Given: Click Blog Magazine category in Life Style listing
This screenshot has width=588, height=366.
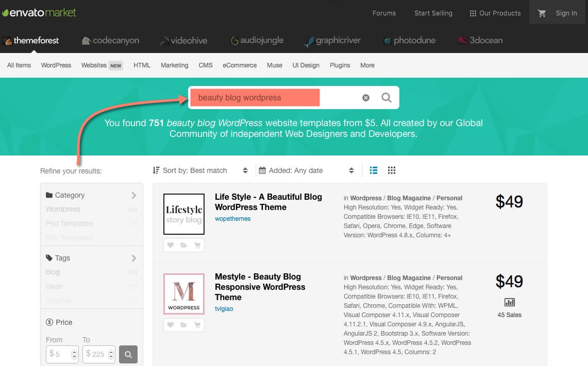Looking at the screenshot, I should coord(409,198).
